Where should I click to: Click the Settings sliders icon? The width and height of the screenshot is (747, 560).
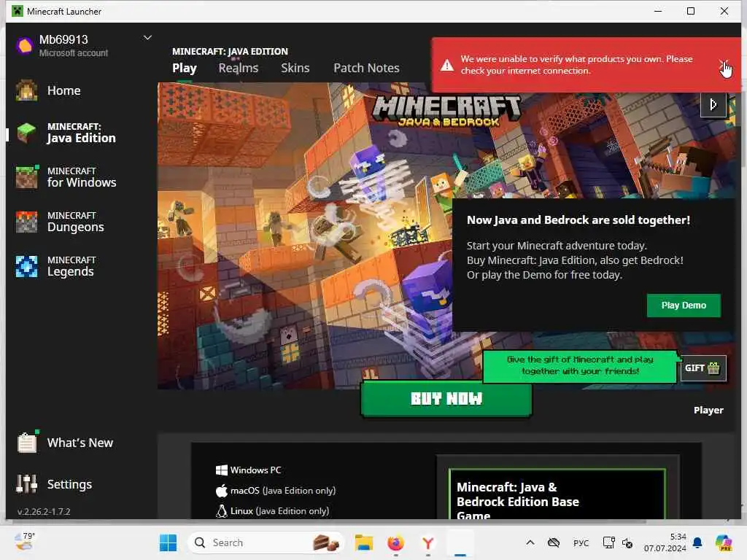pyautogui.click(x=27, y=484)
